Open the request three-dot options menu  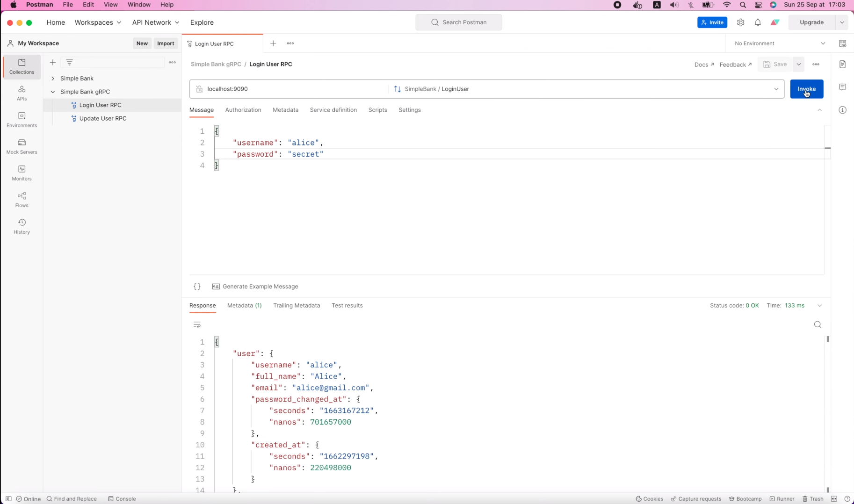816,65
